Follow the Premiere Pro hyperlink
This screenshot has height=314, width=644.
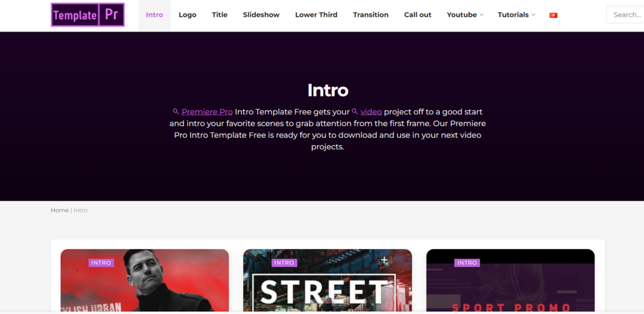207,112
